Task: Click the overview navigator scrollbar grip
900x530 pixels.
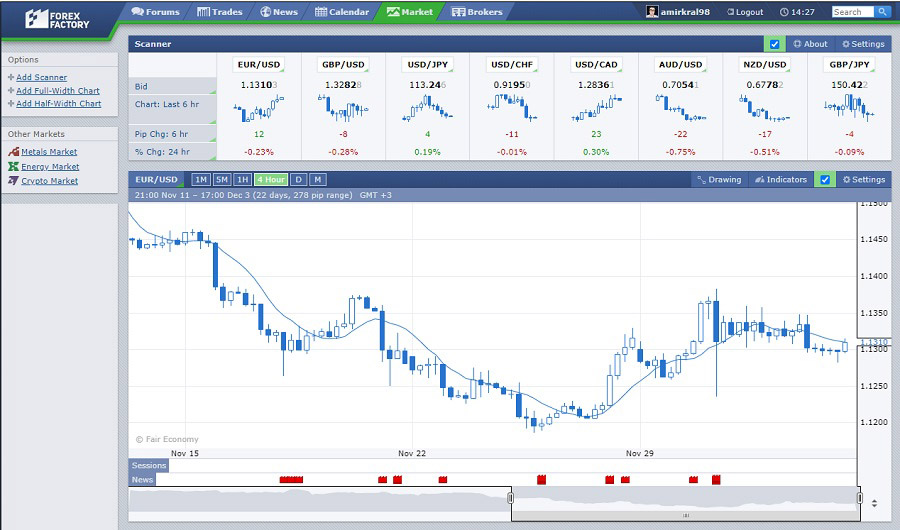Action: (685, 516)
